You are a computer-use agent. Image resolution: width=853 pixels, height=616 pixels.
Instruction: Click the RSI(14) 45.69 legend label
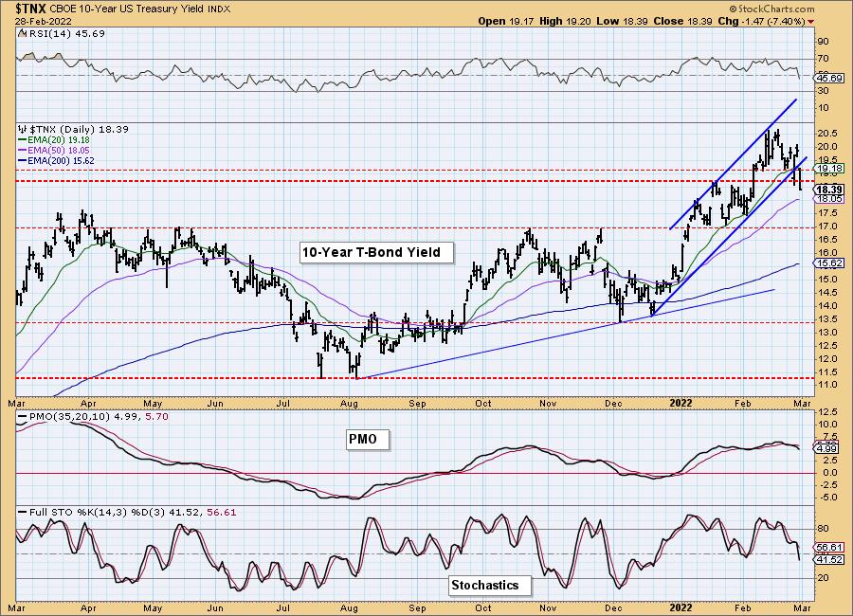pos(65,34)
